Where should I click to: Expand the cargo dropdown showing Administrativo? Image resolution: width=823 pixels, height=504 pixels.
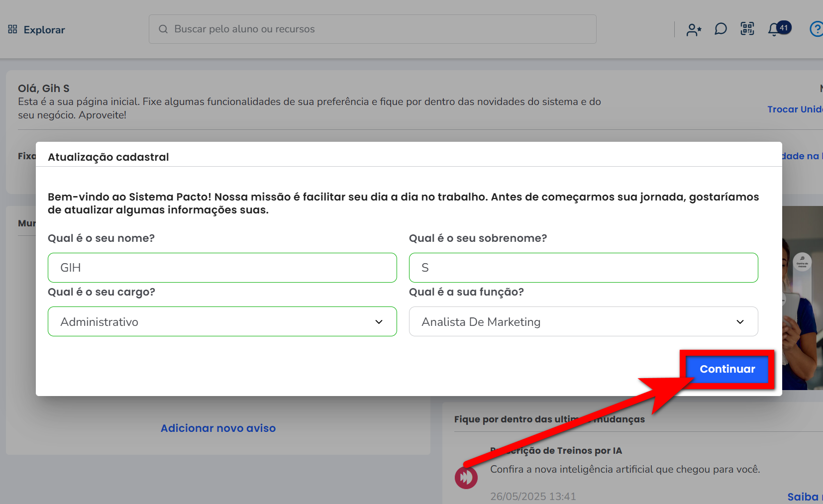(222, 322)
